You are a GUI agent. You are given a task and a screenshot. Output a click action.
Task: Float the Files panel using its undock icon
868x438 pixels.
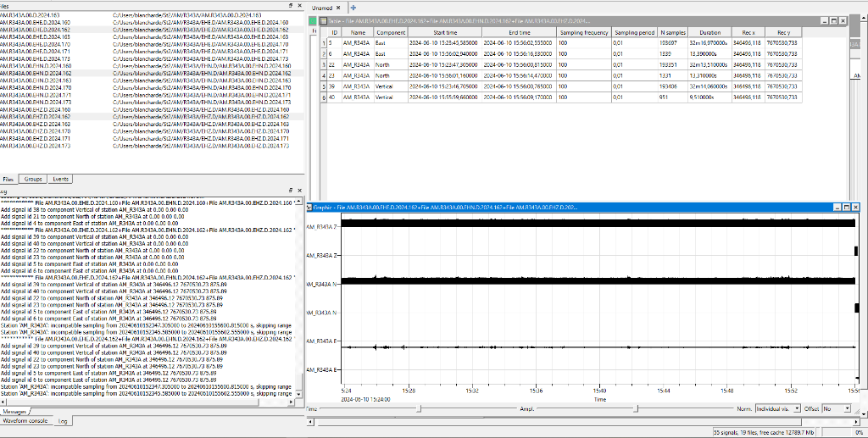click(x=291, y=4)
